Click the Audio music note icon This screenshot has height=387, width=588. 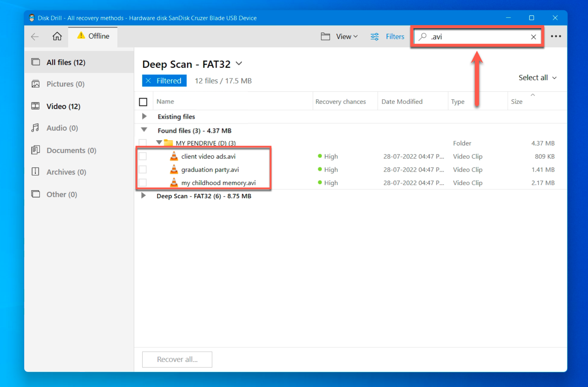point(35,128)
